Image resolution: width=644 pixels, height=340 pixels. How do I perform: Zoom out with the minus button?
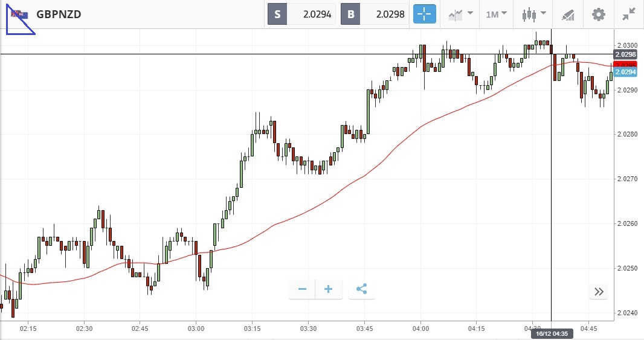coord(302,289)
